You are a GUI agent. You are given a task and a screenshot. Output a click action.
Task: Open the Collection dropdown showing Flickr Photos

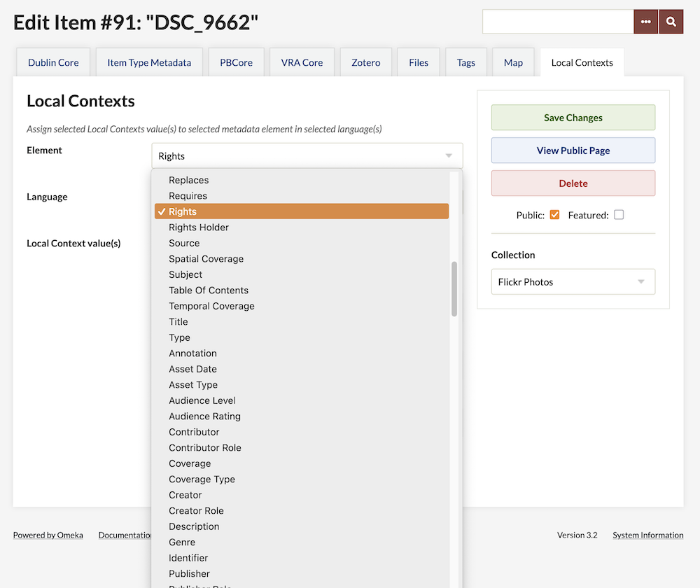point(573,282)
